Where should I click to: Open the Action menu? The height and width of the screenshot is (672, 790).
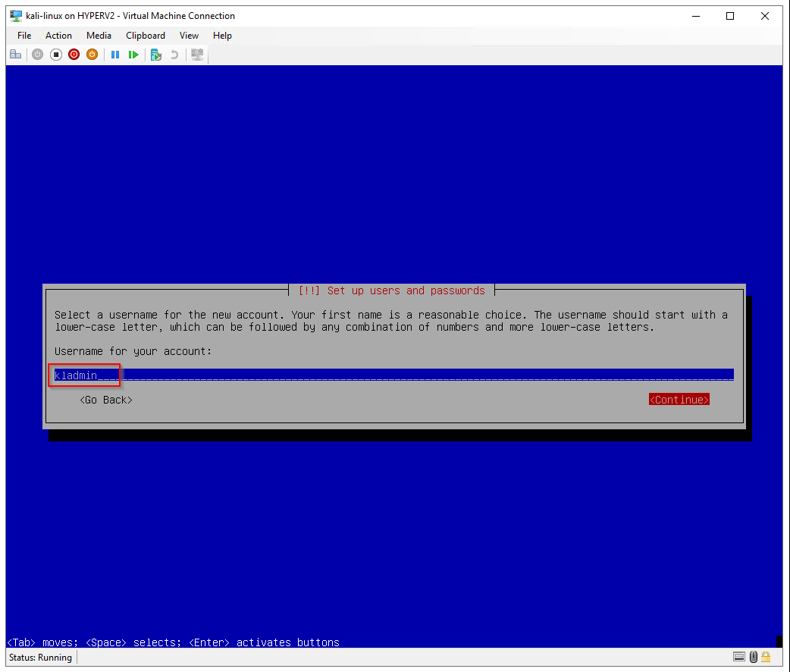tap(58, 36)
